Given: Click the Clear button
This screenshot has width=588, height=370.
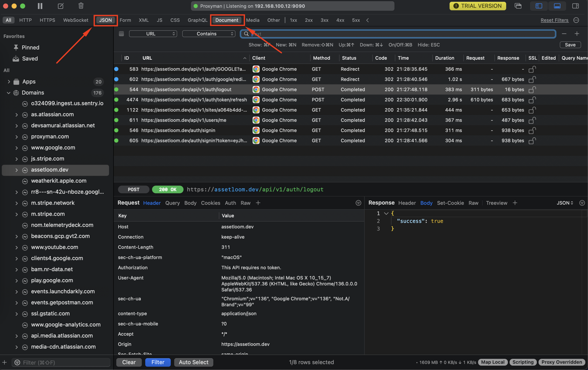Looking at the screenshot, I should (x=129, y=362).
